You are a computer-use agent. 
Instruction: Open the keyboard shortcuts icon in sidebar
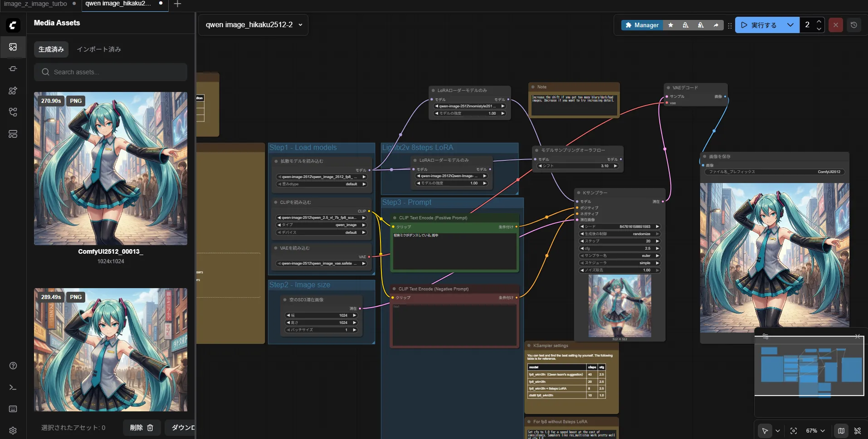pyautogui.click(x=13, y=409)
